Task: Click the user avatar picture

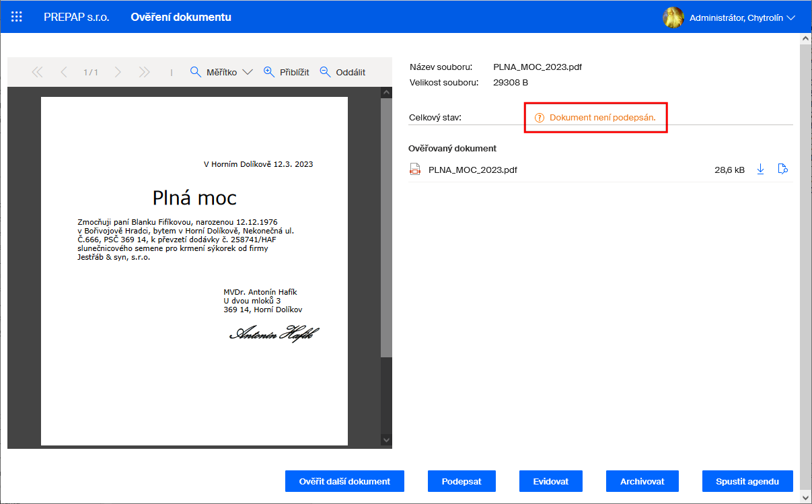Action: click(673, 17)
